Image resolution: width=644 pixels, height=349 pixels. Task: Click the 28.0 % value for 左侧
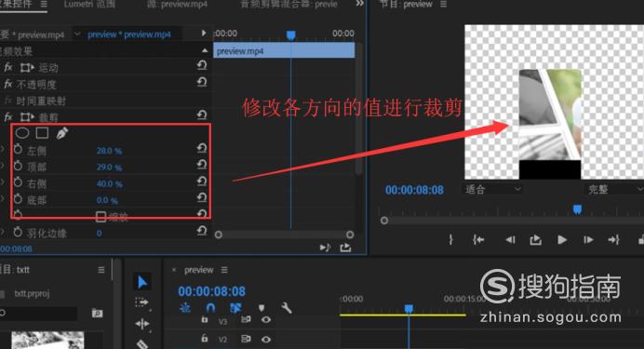click(x=109, y=151)
